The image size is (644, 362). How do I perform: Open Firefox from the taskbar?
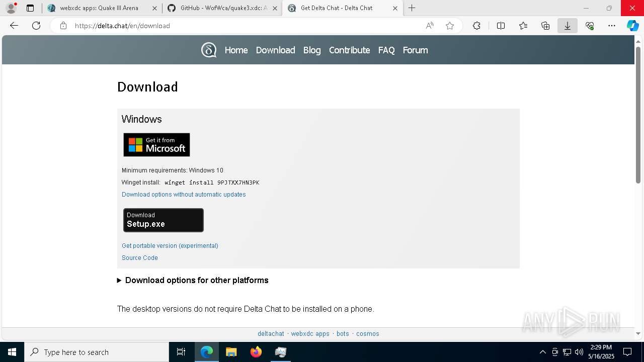256,352
